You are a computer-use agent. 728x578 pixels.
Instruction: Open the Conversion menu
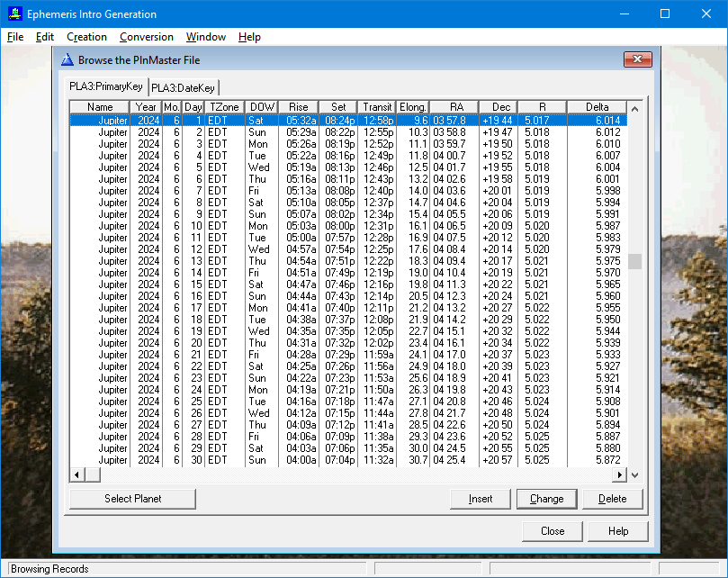tap(147, 37)
